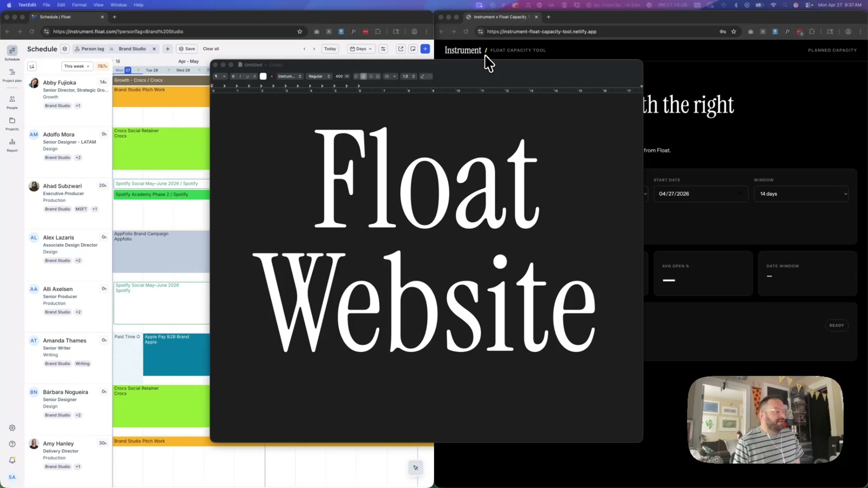Bookmark the Float schedule page with star
The width and height of the screenshot is (868, 488).
click(299, 31)
